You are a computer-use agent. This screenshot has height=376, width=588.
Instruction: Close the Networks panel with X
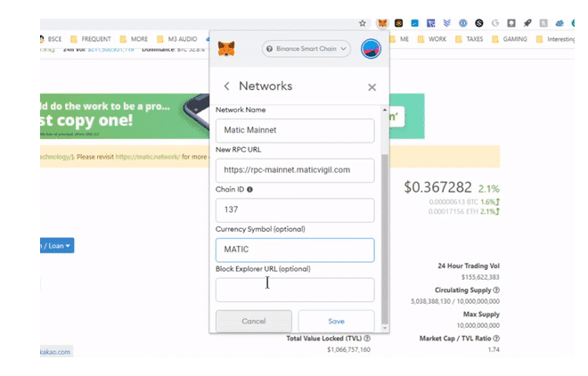(x=372, y=87)
